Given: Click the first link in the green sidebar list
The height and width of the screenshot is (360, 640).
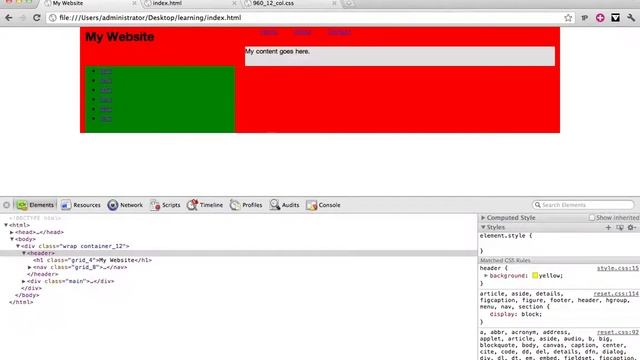Looking at the screenshot, I should click(106, 71).
